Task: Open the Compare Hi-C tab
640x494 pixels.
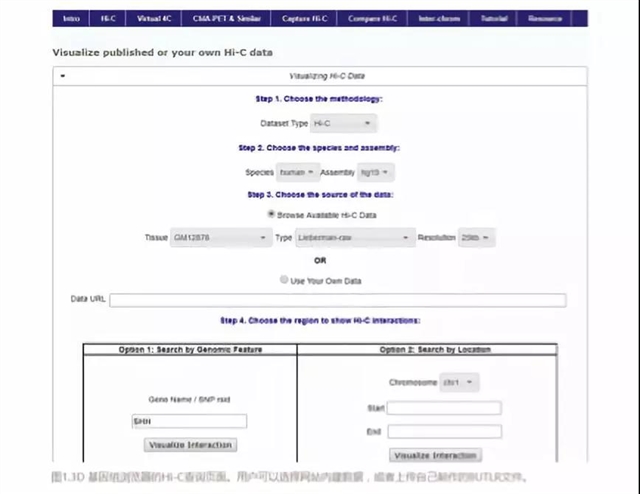Action: pyautogui.click(x=371, y=19)
